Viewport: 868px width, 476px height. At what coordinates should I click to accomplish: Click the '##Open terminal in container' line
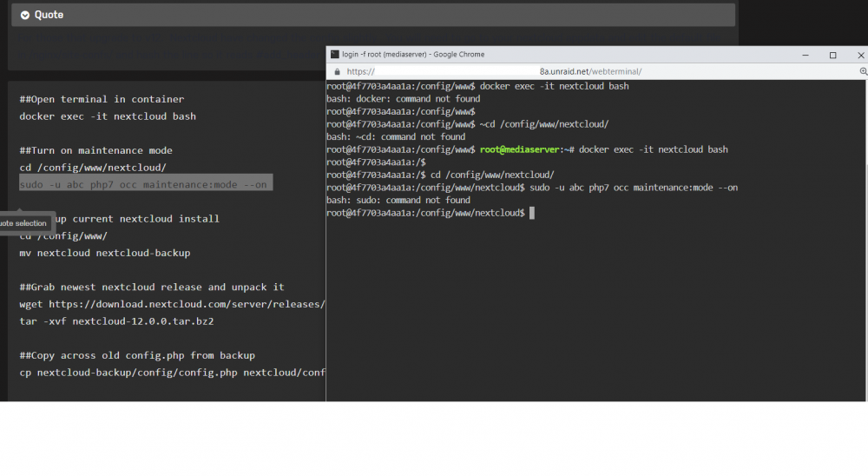[x=102, y=99]
